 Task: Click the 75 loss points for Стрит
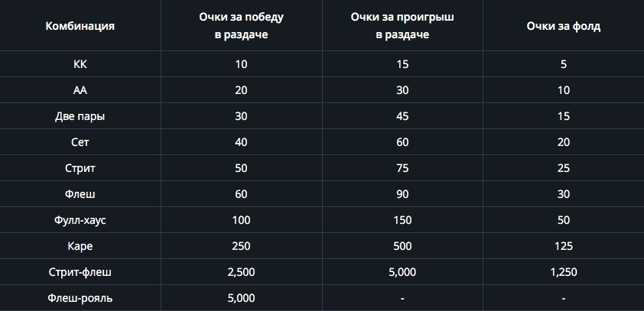(x=402, y=168)
